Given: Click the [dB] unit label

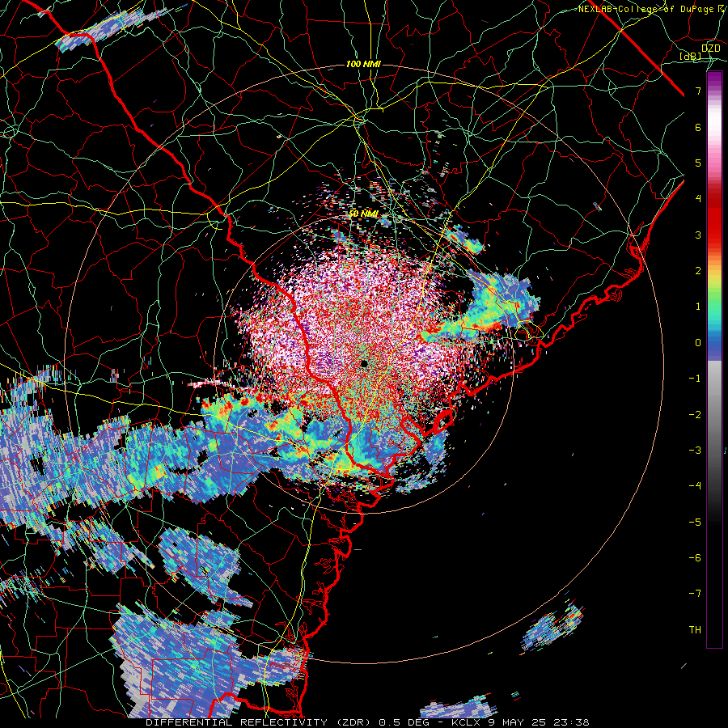Looking at the screenshot, I should [691, 57].
